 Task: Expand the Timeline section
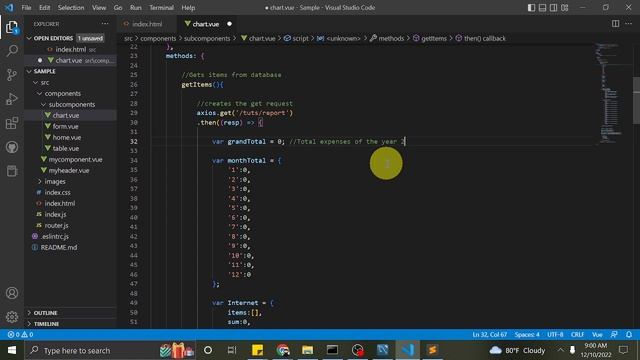70,324
